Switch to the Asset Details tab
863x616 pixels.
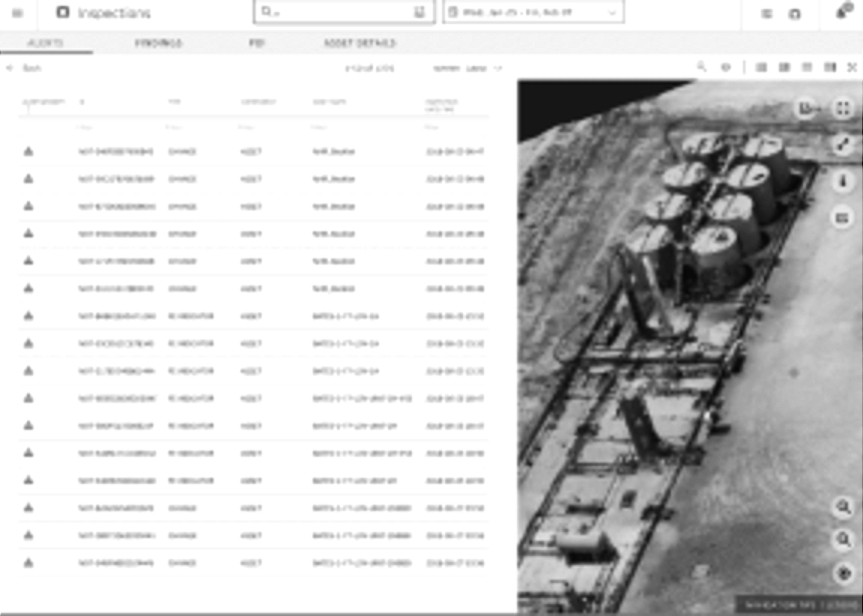pyautogui.click(x=360, y=43)
